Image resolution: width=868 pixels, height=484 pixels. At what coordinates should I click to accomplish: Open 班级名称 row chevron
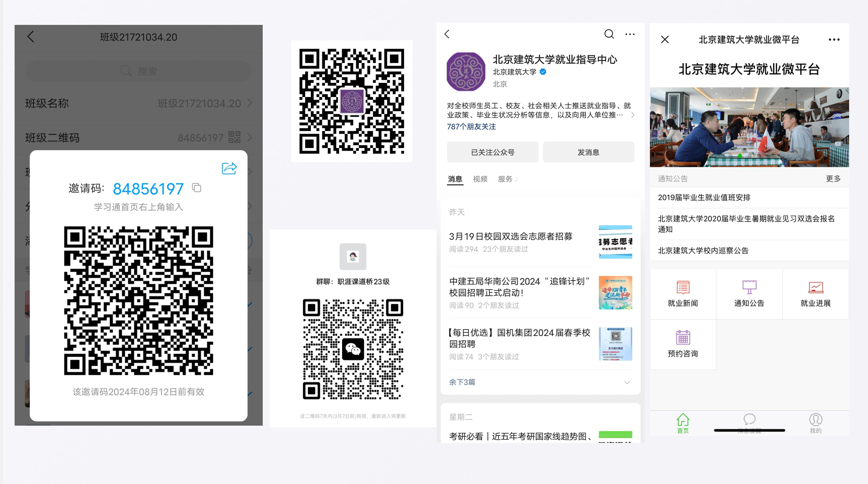click(249, 103)
